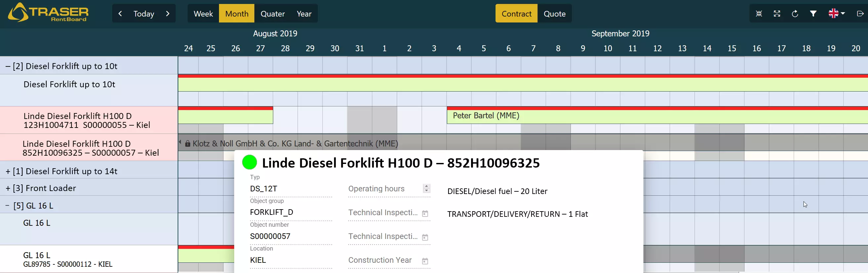Image resolution: width=868 pixels, height=273 pixels.
Task: Click the logout exit icon
Action: coord(860,14)
